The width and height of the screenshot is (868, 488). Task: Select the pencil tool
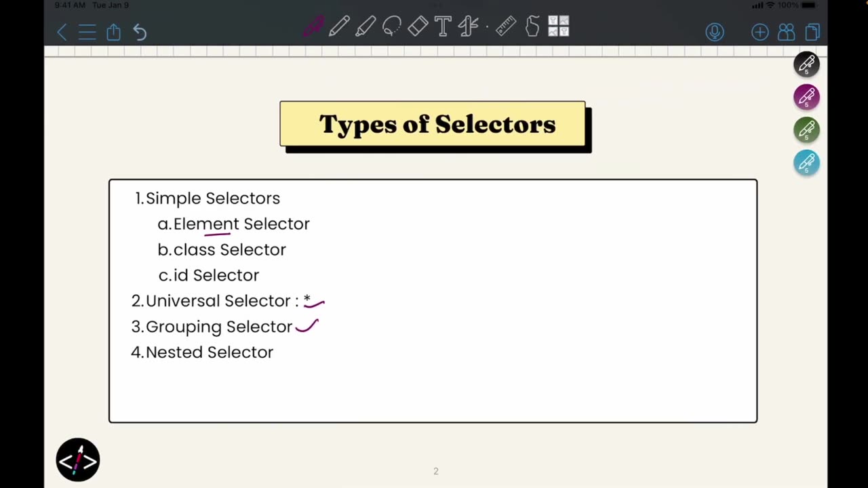[x=340, y=27]
